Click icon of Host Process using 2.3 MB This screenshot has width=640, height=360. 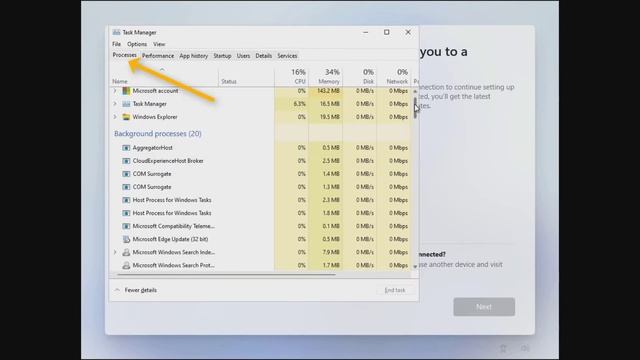[x=126, y=200]
